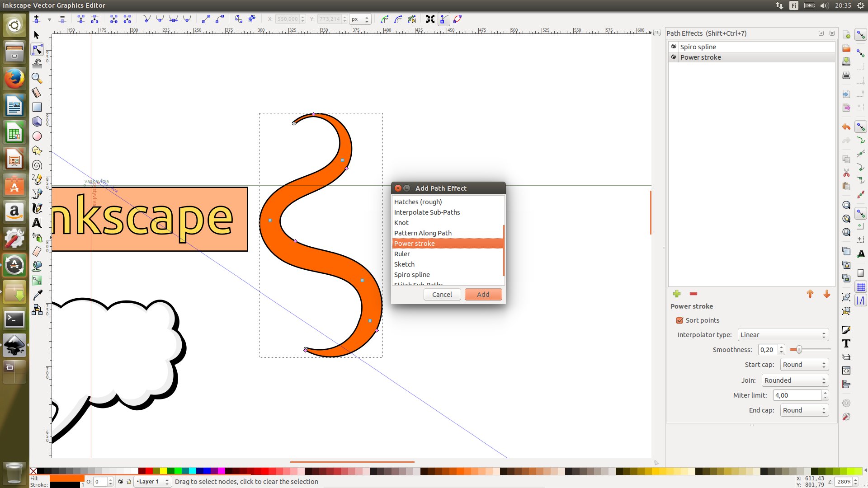Screen dimensions: 868x488
Task: Open Start cap Round dropdown
Action: point(804,365)
